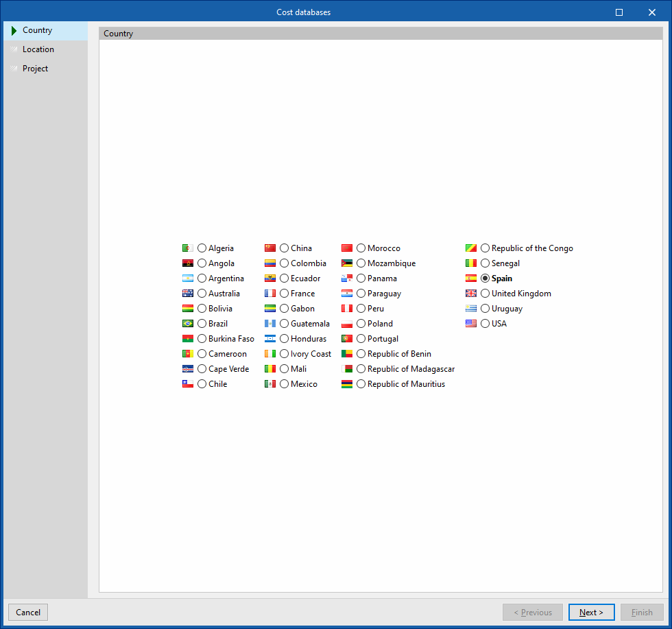Select the Uruguay radio button
The height and width of the screenshot is (629, 672).
(x=485, y=308)
